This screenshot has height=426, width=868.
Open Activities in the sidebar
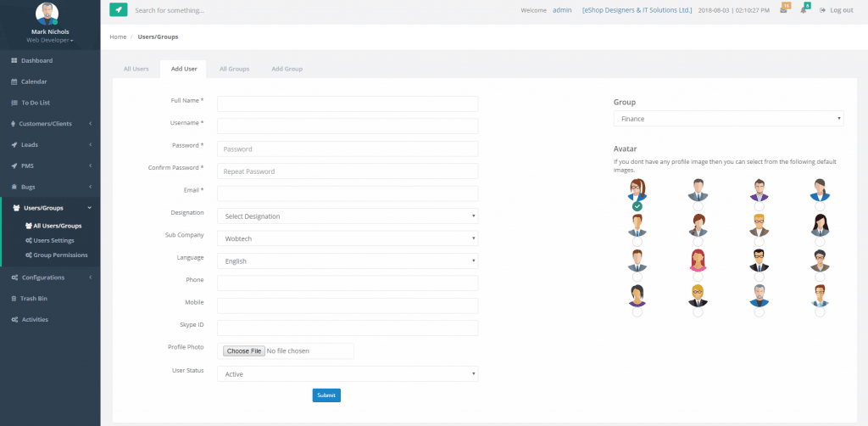35,320
